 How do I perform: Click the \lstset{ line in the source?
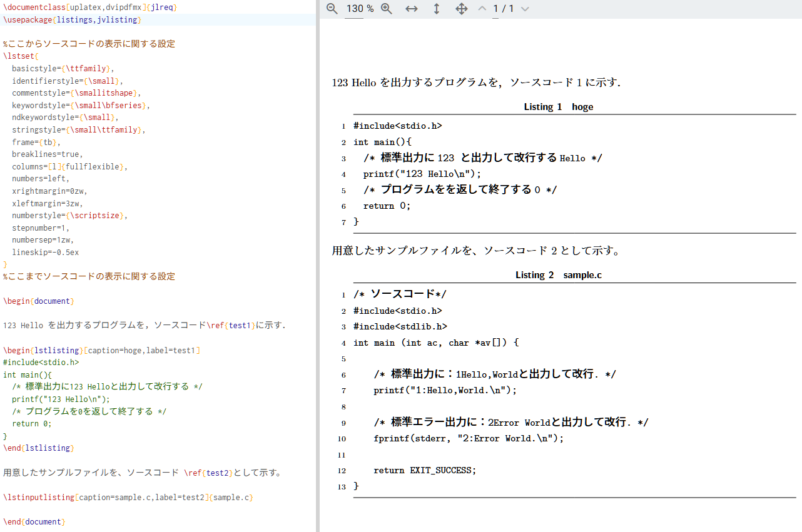[21, 56]
